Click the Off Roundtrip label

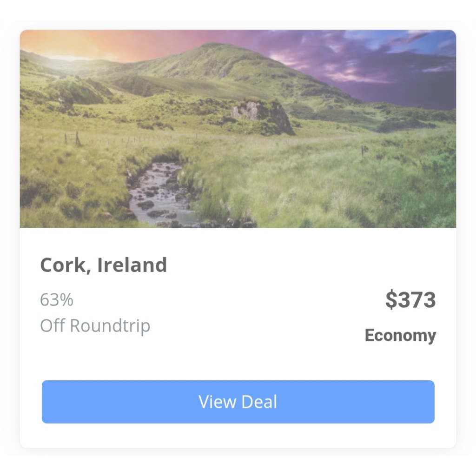pos(95,326)
